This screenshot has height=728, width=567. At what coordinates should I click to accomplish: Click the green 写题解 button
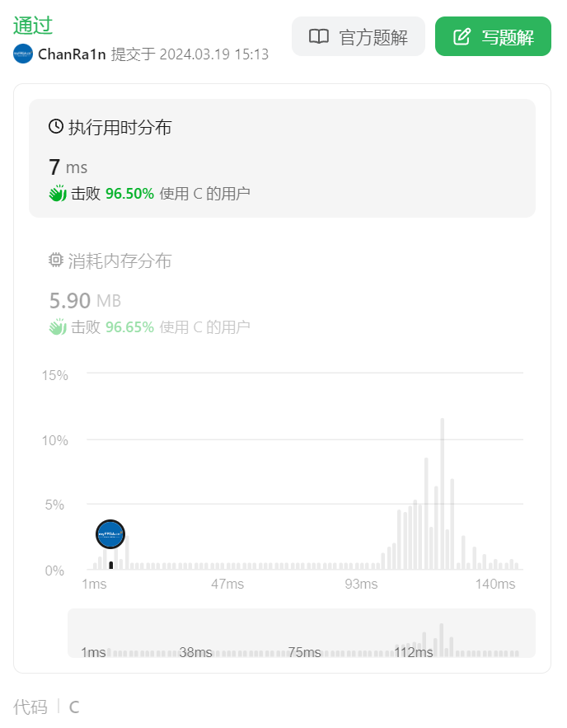pyautogui.click(x=493, y=36)
